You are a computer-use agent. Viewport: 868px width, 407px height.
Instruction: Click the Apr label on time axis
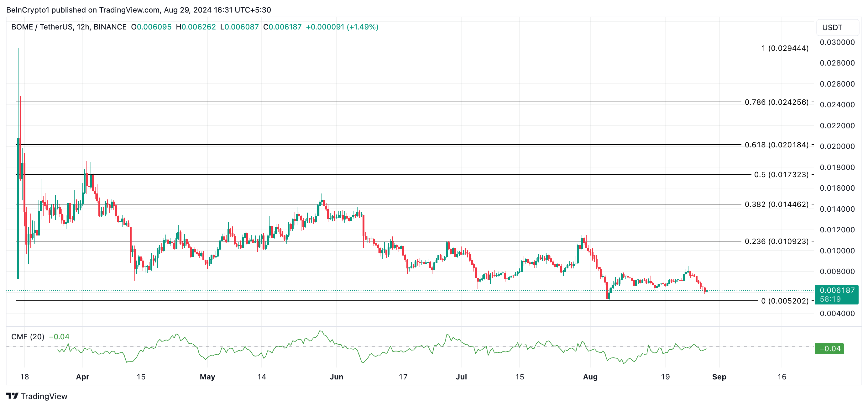click(x=82, y=377)
